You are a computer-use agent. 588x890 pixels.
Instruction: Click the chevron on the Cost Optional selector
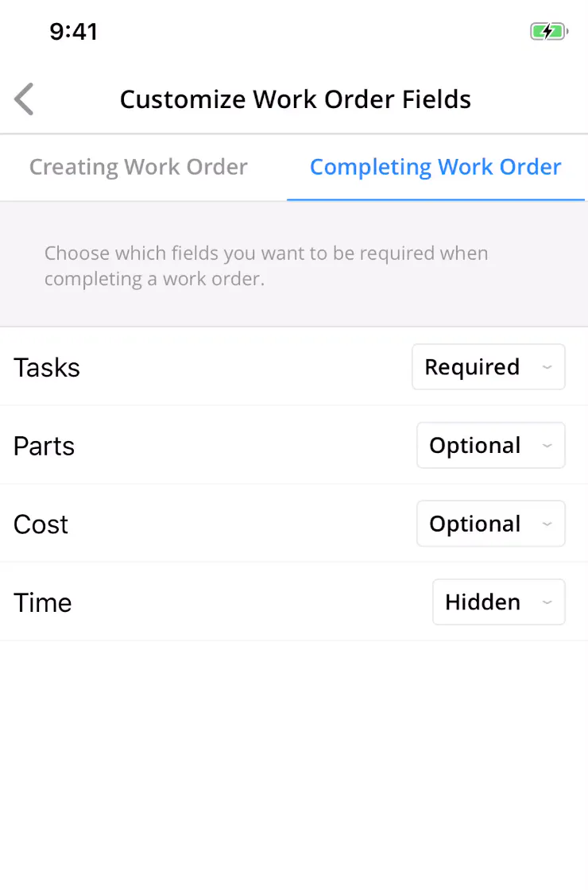click(547, 524)
